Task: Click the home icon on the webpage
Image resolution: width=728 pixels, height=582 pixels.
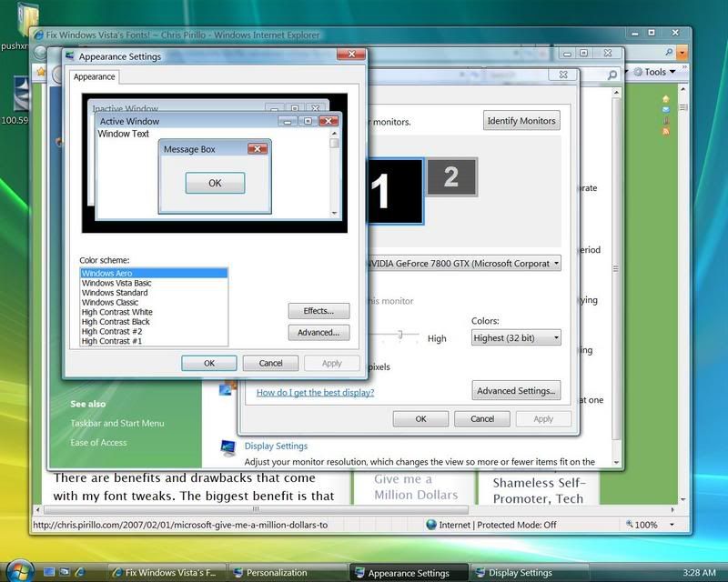Action: tap(666, 98)
